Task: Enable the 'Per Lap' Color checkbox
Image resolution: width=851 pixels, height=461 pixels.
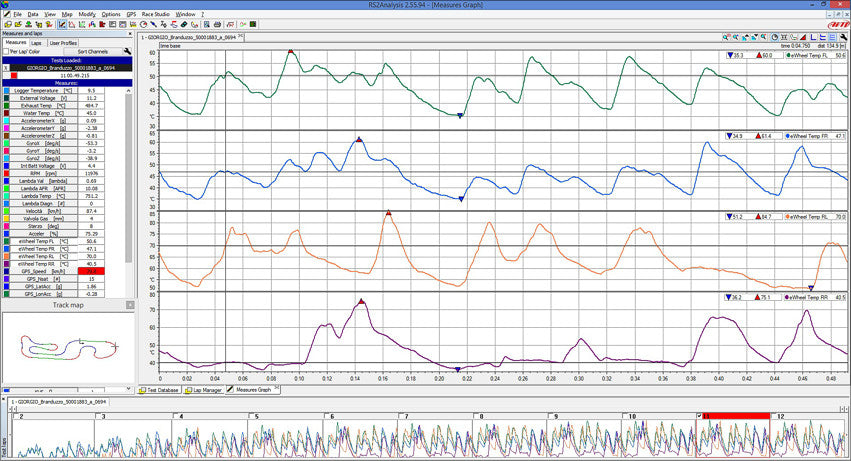Action: pyautogui.click(x=6, y=51)
